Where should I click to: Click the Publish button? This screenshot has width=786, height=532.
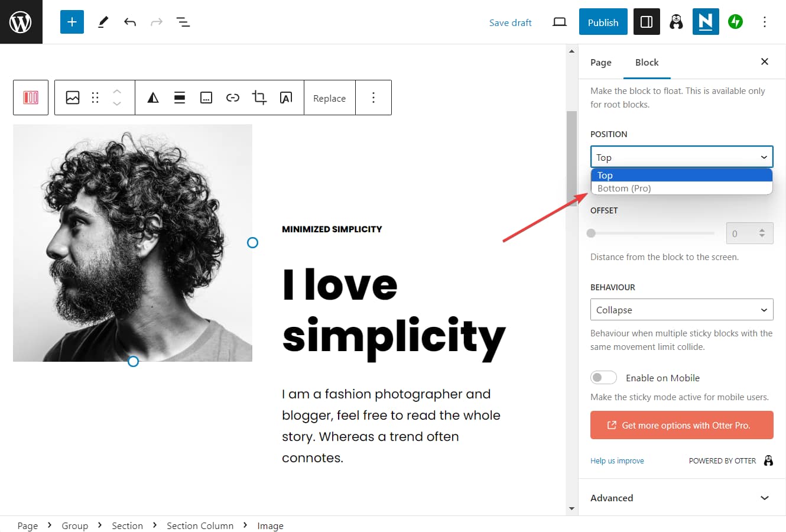(603, 22)
